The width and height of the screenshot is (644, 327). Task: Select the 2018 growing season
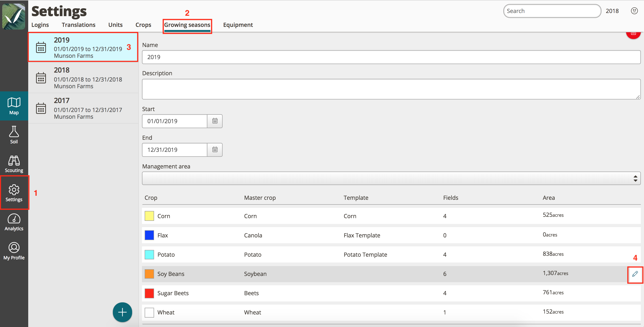point(83,78)
